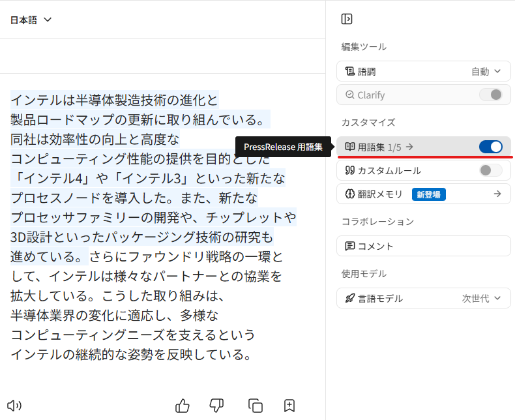This screenshot has height=420, width=515.
Task: Copy translation with the copy icon
Action: (256, 406)
